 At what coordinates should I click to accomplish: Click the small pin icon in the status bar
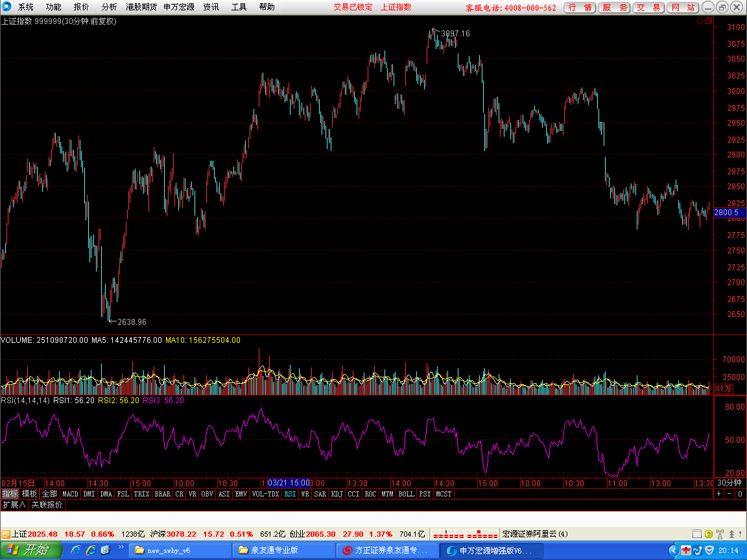click(x=741, y=534)
